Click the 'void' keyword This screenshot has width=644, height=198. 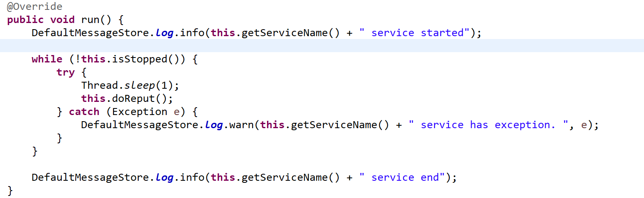(63, 20)
